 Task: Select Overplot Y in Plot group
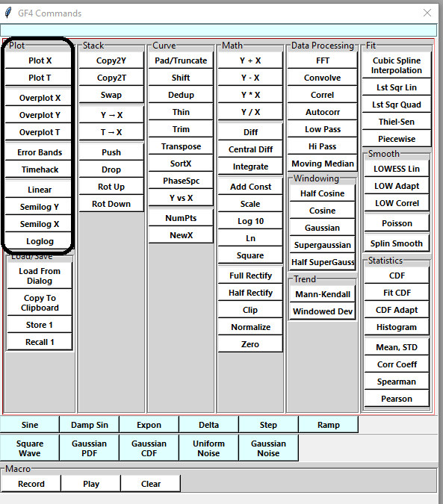click(x=39, y=115)
